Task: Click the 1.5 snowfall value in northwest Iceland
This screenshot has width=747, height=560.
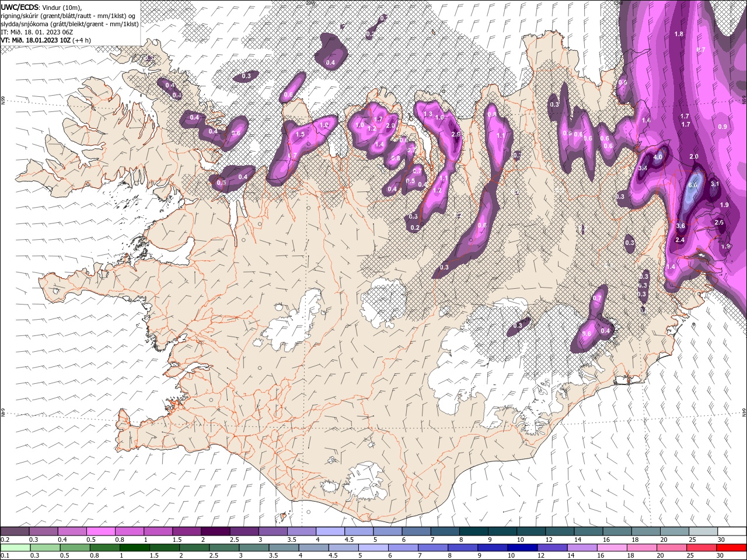Action: (x=301, y=134)
